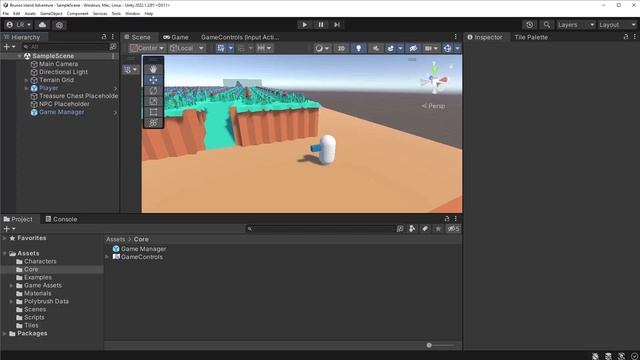The height and width of the screenshot is (360, 640).
Task: Toggle scene lighting bulb button
Action: point(358,48)
